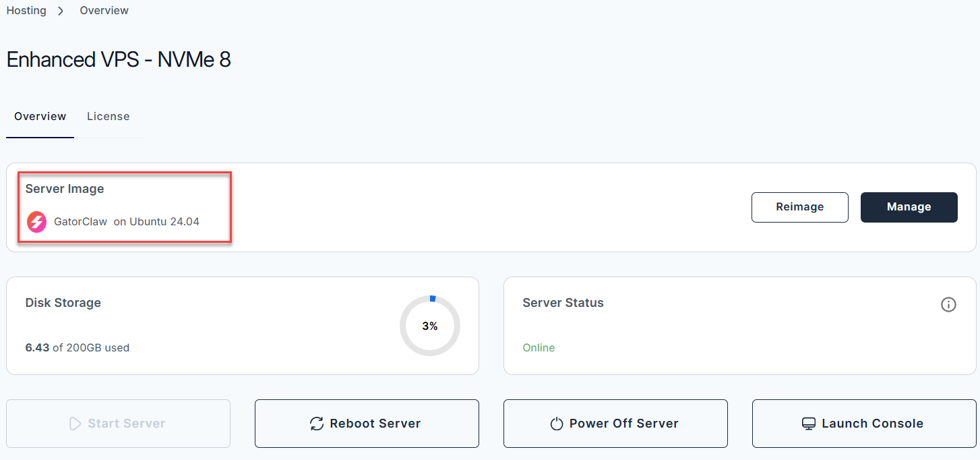Click the GatorClaw image name
The image size is (980, 460).
pos(80,221)
